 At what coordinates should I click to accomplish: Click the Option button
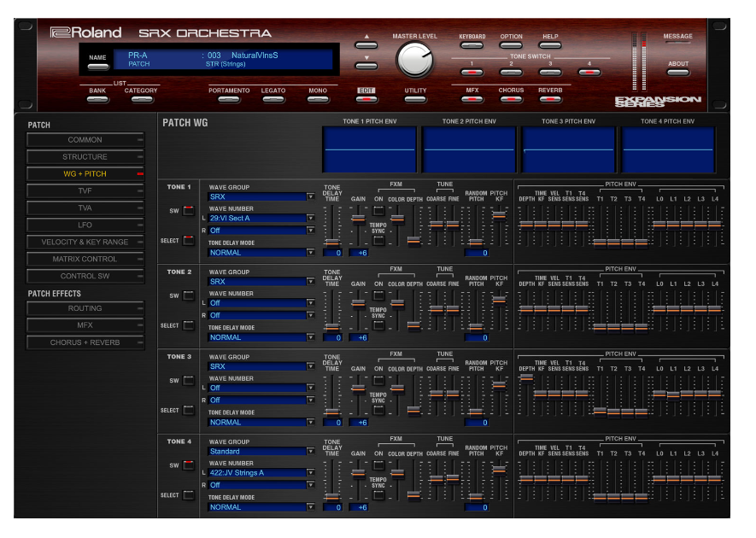[x=511, y=45]
